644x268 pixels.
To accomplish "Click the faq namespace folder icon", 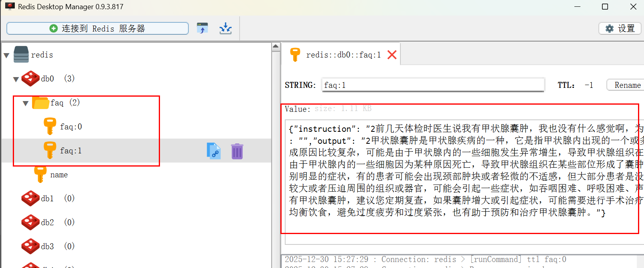I will (40, 103).
